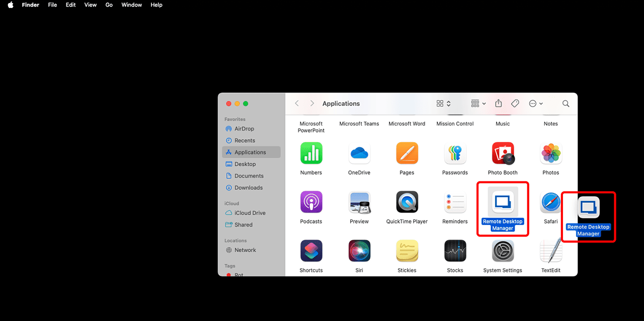Viewport: 644px width, 321px height.
Task: Open the Podcasts app icon
Action: 311,202
